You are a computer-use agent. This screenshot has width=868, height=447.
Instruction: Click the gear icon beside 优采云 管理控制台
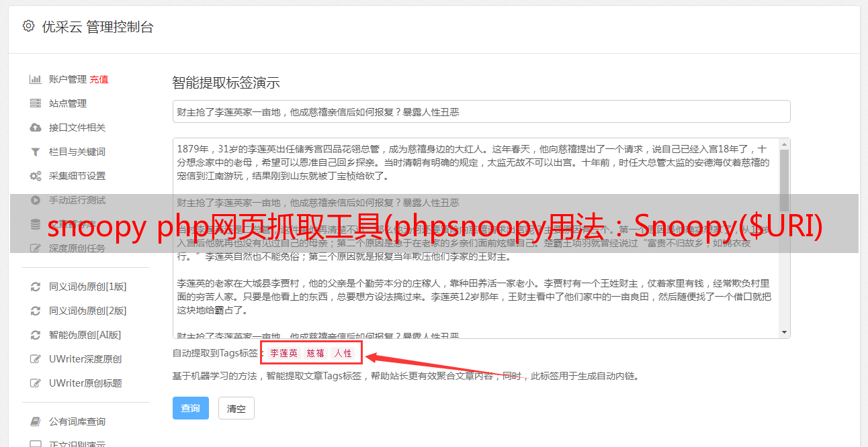point(28,26)
